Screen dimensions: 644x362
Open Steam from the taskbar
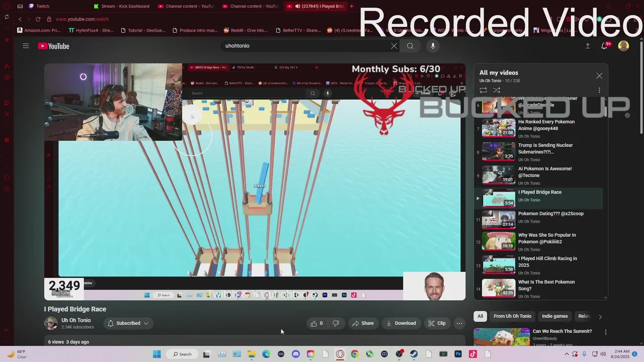pyautogui.click(x=414, y=354)
